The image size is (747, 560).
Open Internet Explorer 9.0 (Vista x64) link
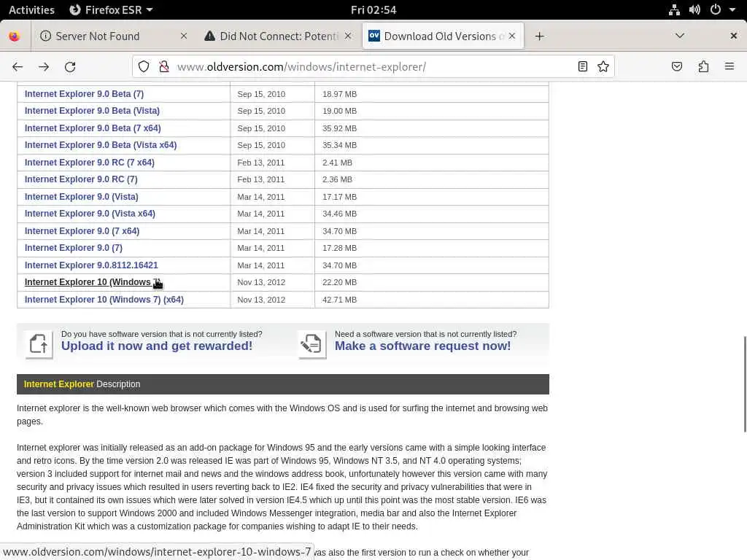[90, 214]
